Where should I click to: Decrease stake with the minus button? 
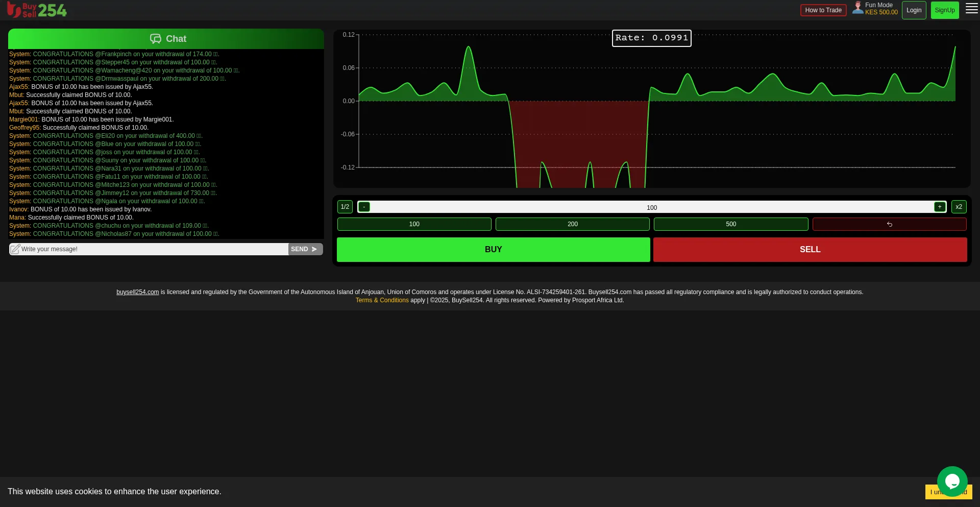pyautogui.click(x=364, y=207)
